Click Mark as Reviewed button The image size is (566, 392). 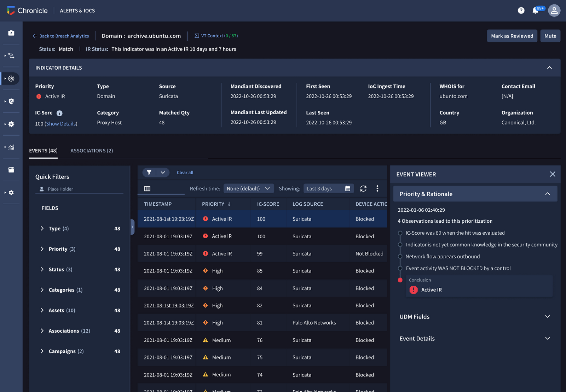pos(512,36)
